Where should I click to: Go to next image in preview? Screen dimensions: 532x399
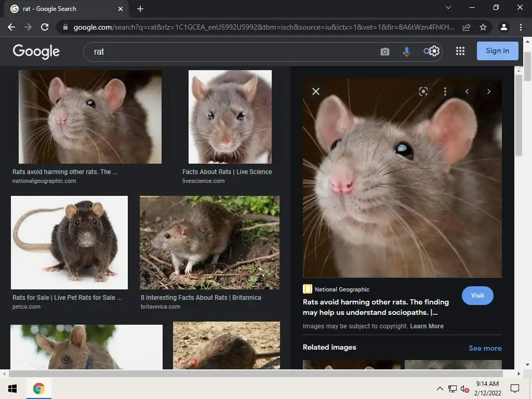point(488,91)
